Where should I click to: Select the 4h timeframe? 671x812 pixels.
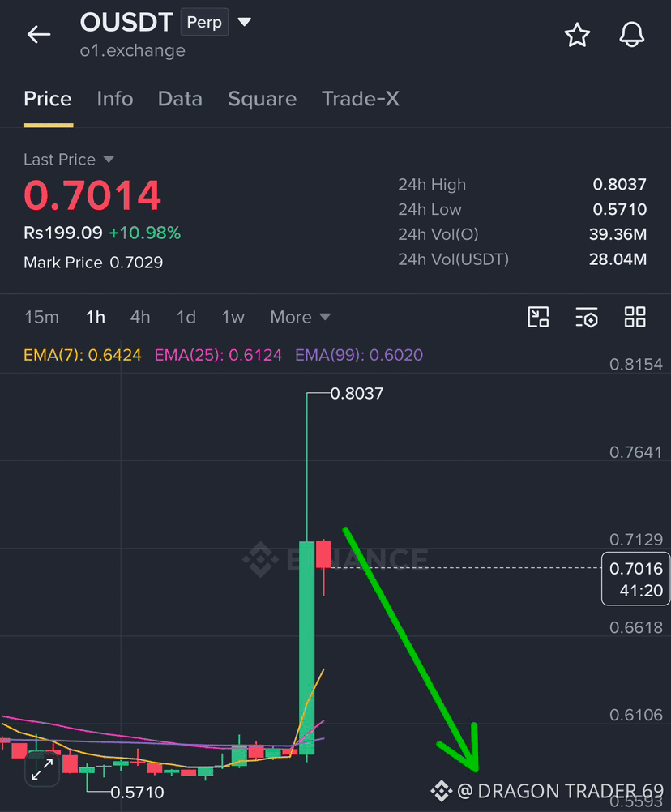[140, 317]
